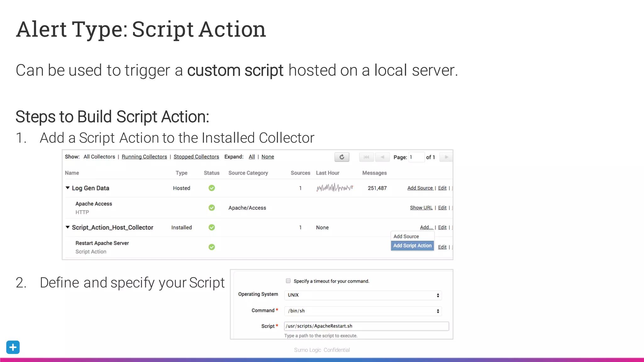Expand None collectors link

click(268, 157)
